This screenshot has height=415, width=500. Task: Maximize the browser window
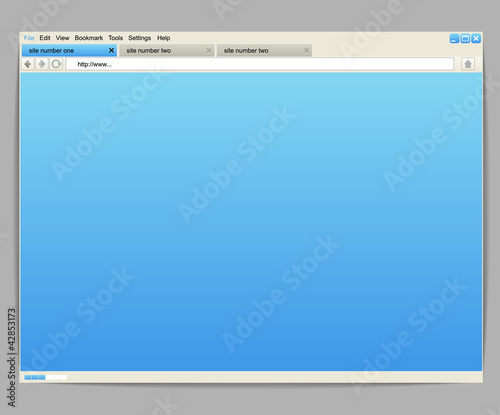[x=465, y=38]
